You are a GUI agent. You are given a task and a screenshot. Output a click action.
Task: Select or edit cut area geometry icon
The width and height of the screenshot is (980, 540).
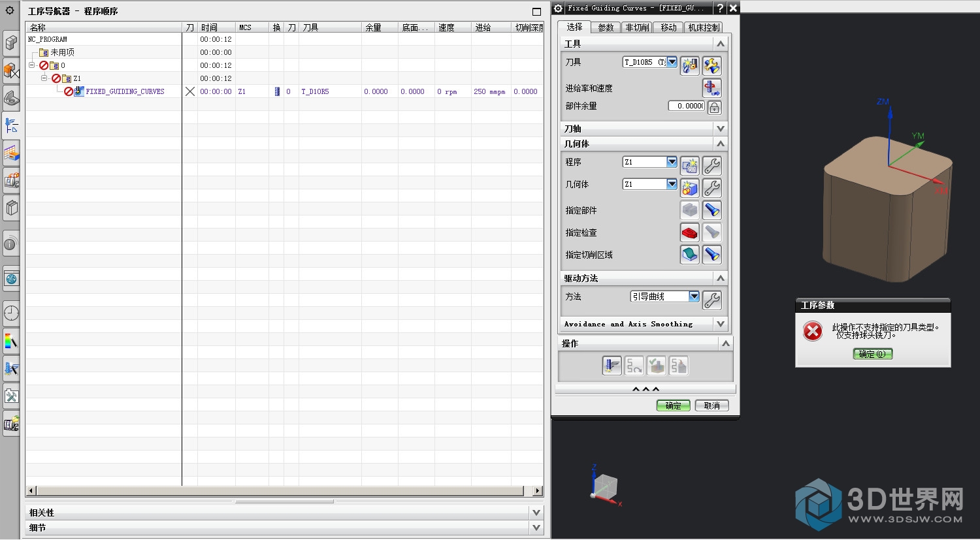pos(690,255)
